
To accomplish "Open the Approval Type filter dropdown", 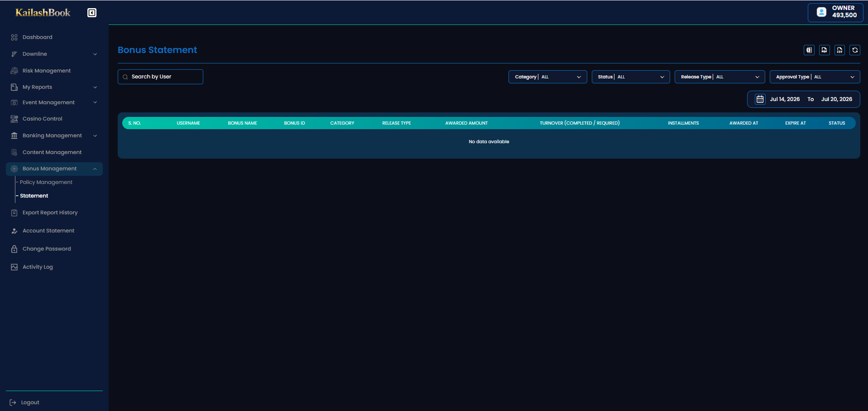I will point(815,77).
